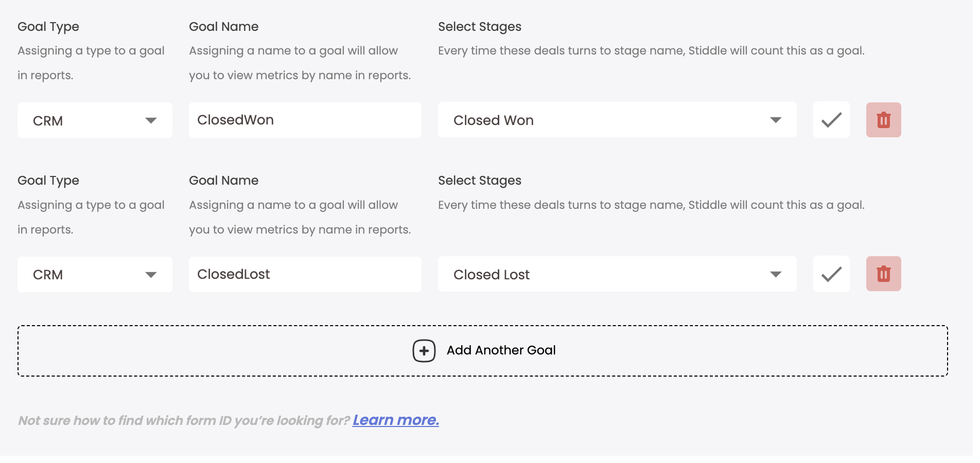Expand the Closed Won stages dropdown
The height and width of the screenshot is (463, 980).
[x=617, y=120]
